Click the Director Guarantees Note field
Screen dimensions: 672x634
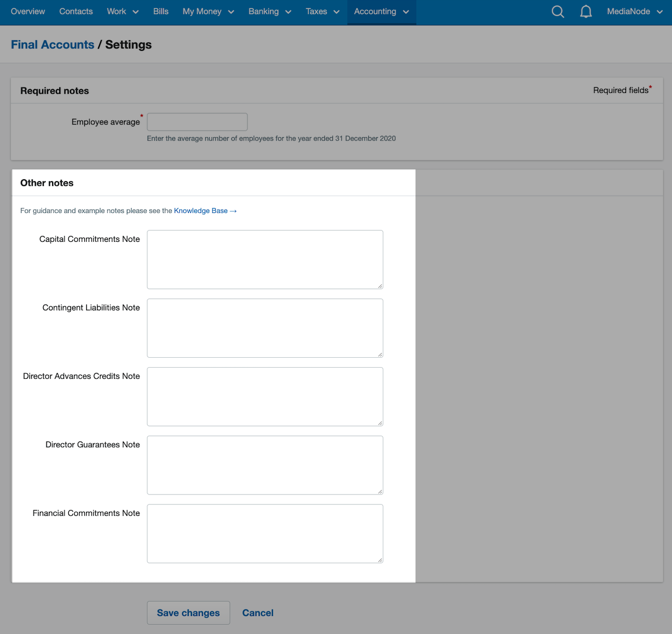[265, 465]
